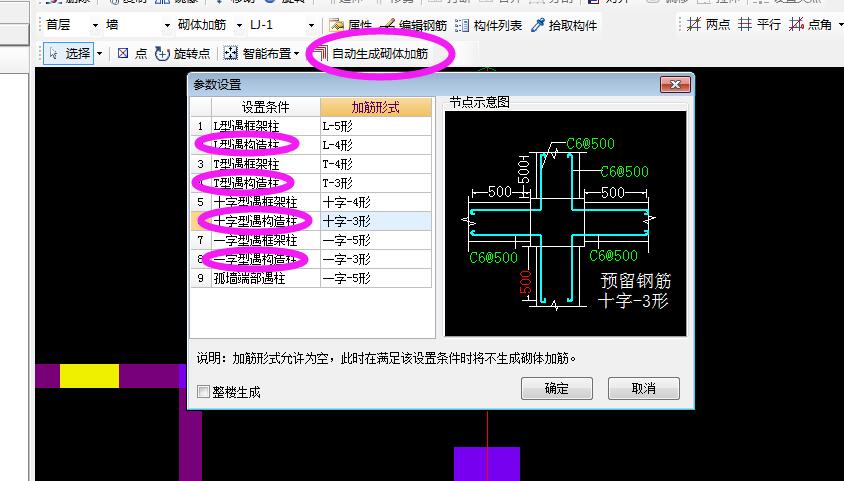Screen dimensions: 844x481
Task: Select the T型遇构造柱 condition cell
Action: [266, 183]
